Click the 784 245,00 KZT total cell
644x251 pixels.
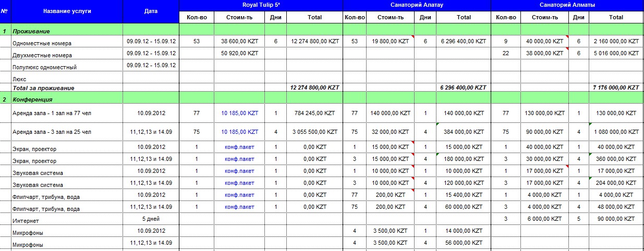point(315,112)
